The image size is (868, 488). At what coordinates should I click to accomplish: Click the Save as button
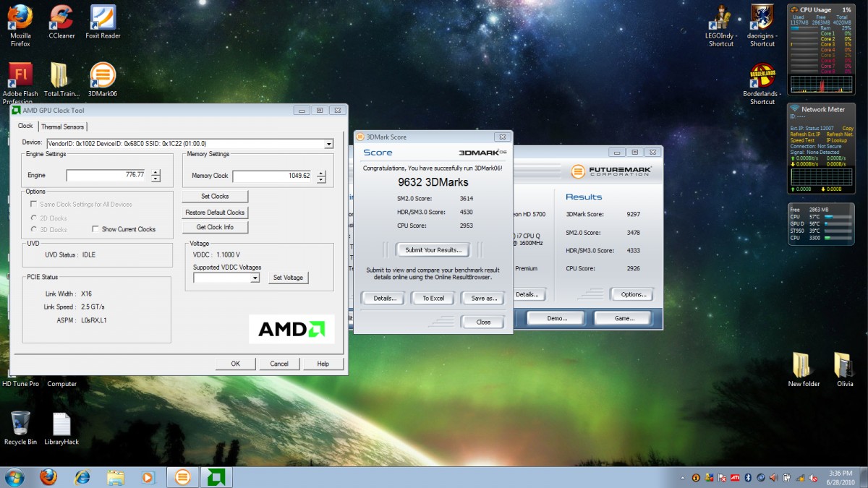tap(484, 298)
